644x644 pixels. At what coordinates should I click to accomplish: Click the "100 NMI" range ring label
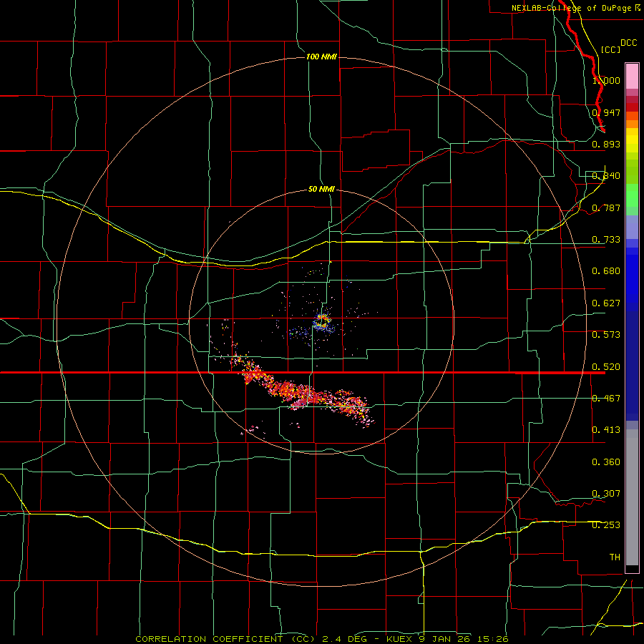pyautogui.click(x=321, y=57)
